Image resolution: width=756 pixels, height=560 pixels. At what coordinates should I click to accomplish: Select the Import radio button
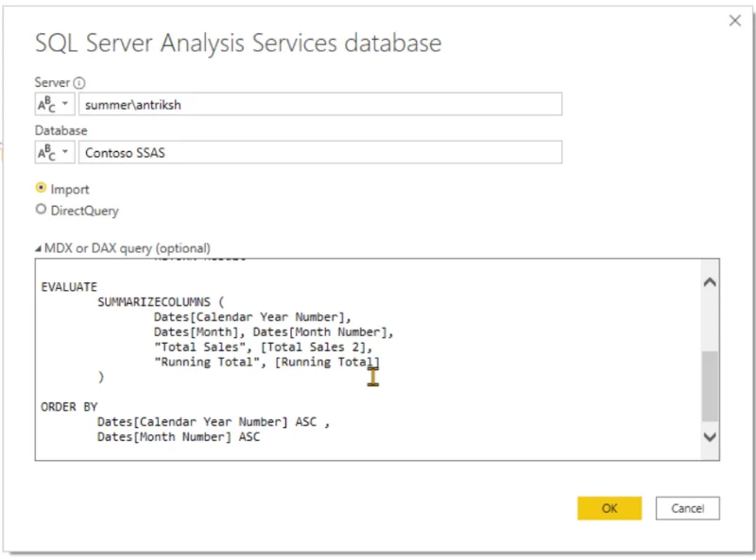click(41, 188)
